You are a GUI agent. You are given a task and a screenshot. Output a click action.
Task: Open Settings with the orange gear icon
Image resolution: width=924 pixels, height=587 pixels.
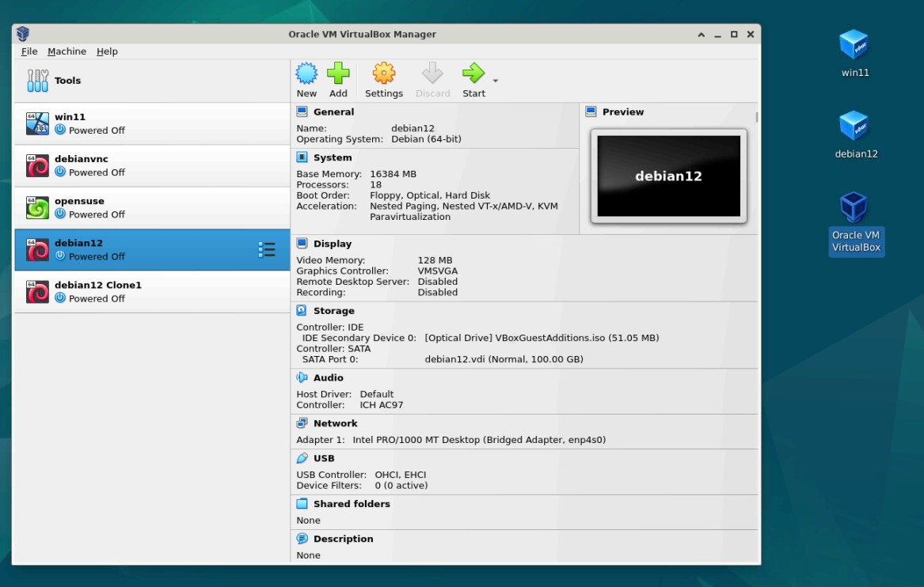click(x=383, y=74)
